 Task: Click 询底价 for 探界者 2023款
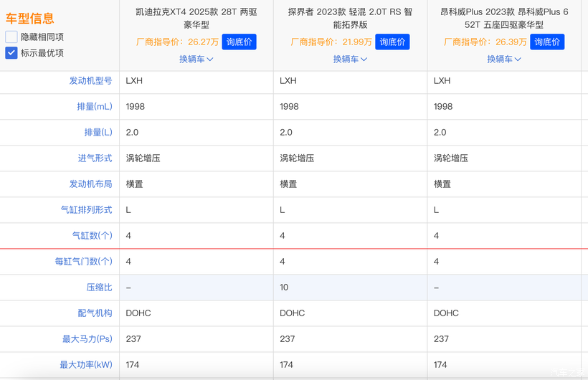pos(392,42)
